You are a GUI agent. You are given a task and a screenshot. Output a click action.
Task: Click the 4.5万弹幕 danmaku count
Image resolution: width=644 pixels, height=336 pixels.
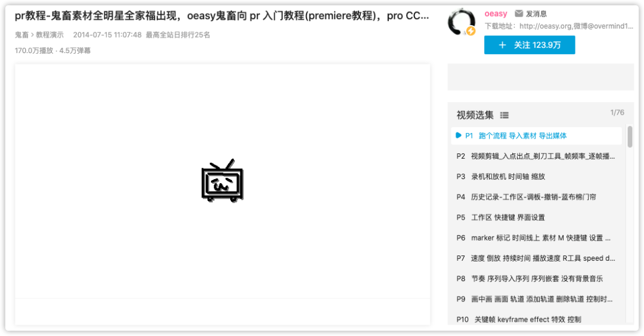tap(75, 51)
